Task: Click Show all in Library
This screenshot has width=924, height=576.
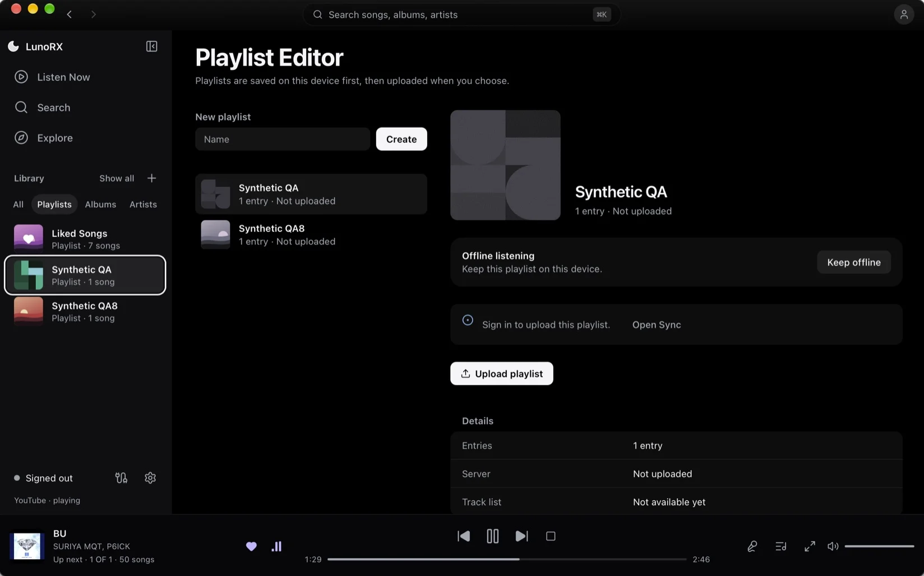Action: 117,178
